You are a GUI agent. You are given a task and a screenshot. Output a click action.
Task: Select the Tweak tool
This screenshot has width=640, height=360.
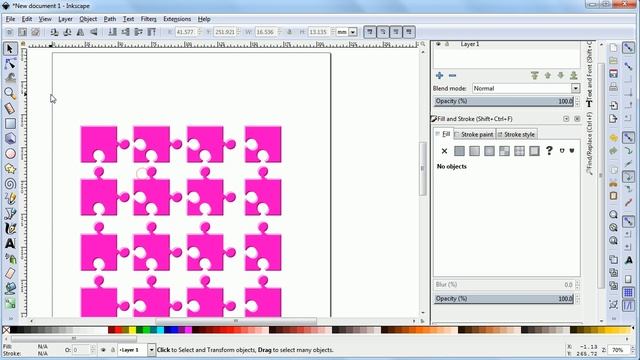coord(10,78)
